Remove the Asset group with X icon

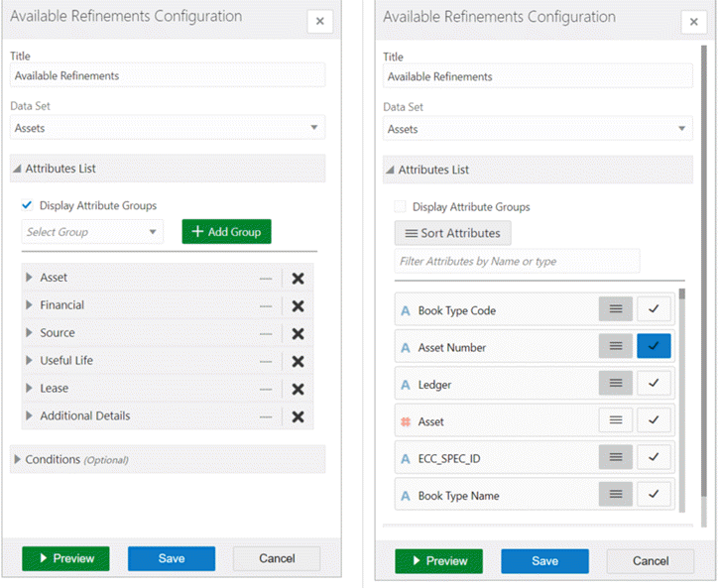[x=298, y=278]
